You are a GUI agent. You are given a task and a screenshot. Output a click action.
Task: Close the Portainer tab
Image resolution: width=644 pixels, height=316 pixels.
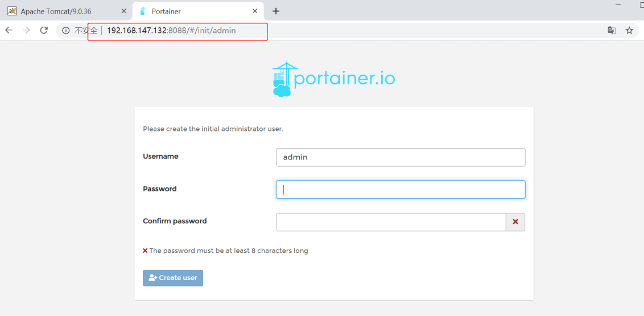255,11
